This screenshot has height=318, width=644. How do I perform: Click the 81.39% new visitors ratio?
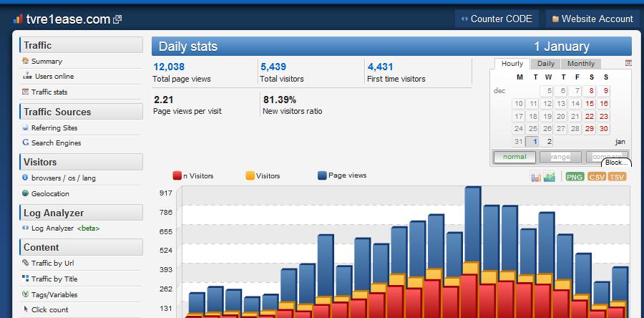[280, 100]
